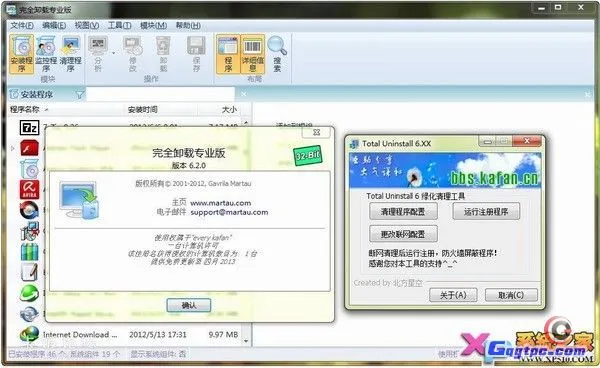This screenshot has height=368, width=600.
Task: Click 取消(C) in Total Uninstall 6.XX window
Action: point(511,295)
